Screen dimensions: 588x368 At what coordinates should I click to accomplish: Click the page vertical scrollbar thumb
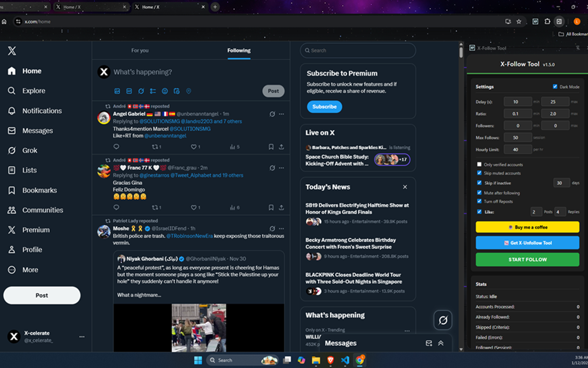pos(461,52)
